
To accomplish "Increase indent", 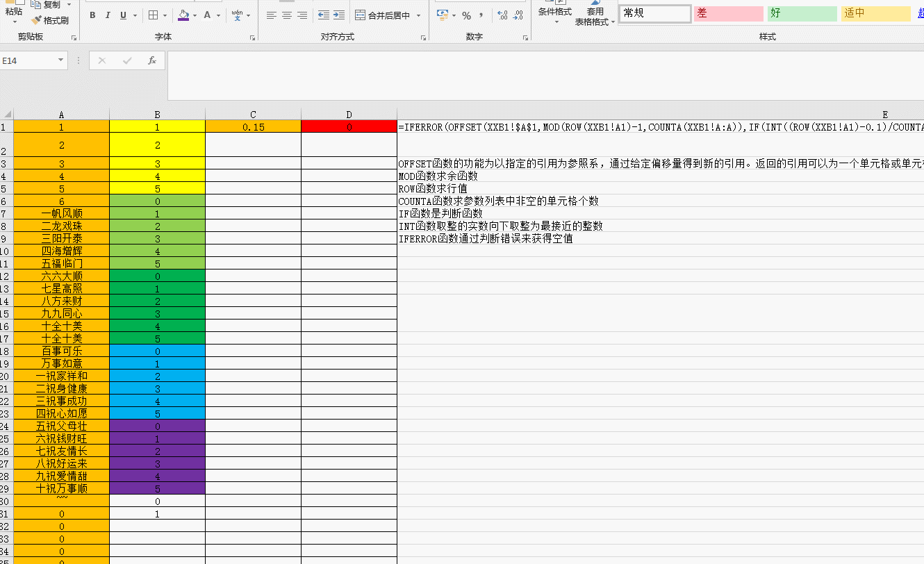I will pos(339,15).
